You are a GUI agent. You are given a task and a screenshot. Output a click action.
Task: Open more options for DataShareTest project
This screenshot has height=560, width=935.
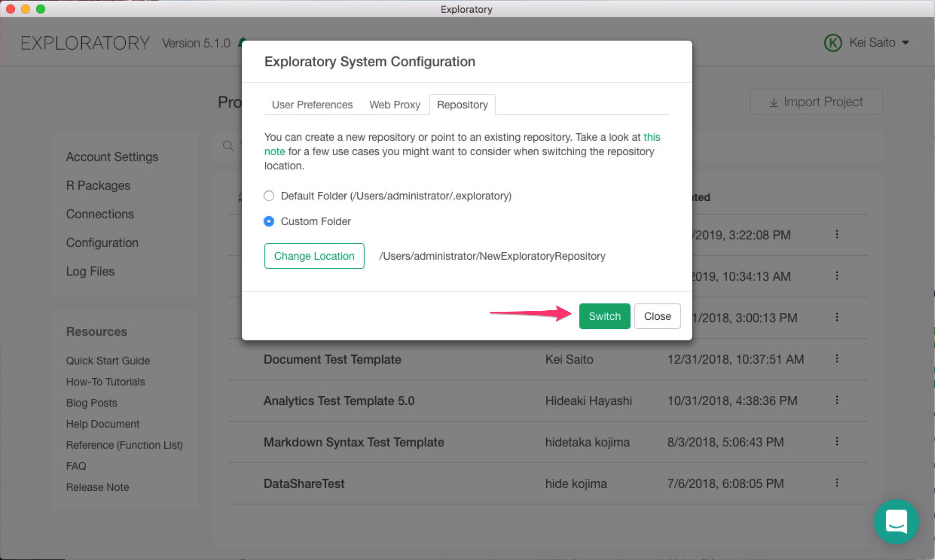tap(837, 483)
